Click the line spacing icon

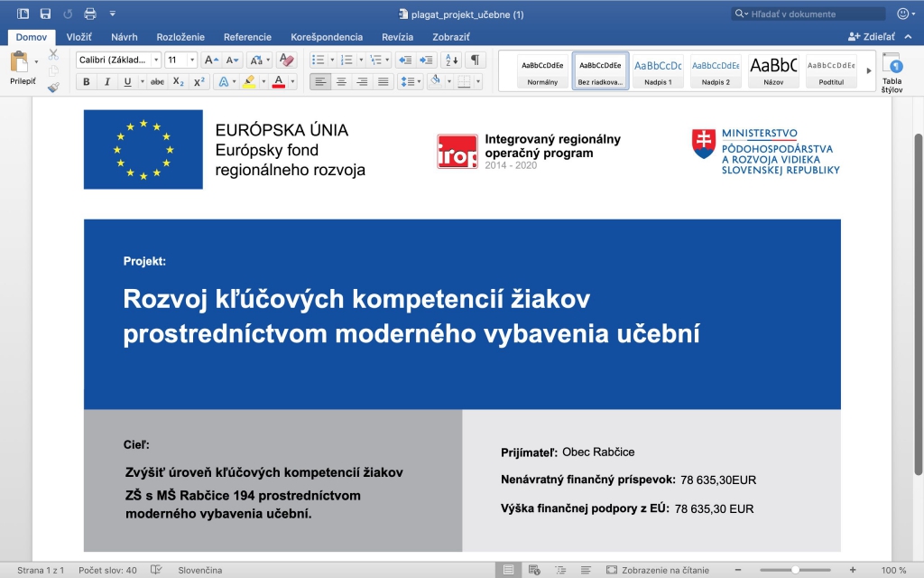click(x=408, y=81)
